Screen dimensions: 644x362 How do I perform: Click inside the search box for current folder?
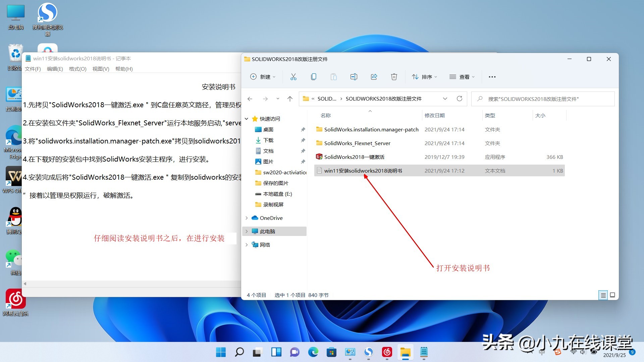point(543,99)
